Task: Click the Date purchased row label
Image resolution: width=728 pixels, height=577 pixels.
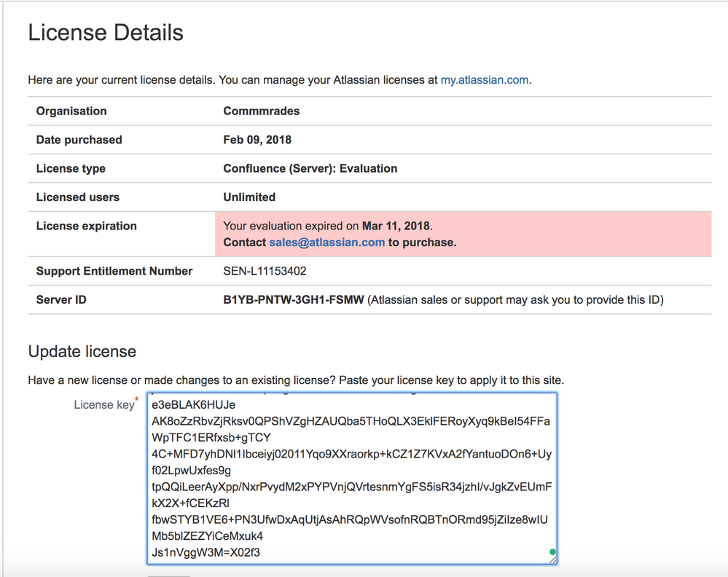Action: (x=79, y=140)
